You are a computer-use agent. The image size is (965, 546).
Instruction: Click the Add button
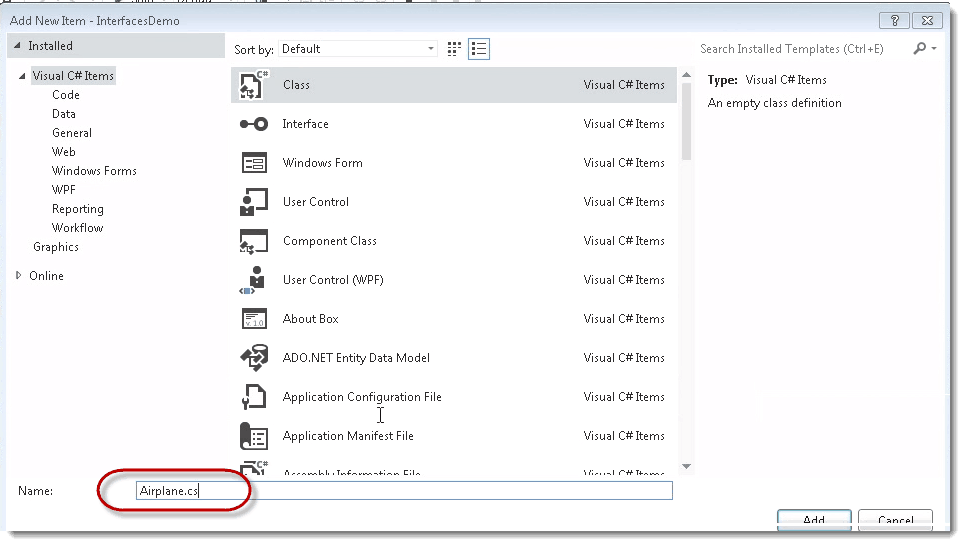pos(814,520)
